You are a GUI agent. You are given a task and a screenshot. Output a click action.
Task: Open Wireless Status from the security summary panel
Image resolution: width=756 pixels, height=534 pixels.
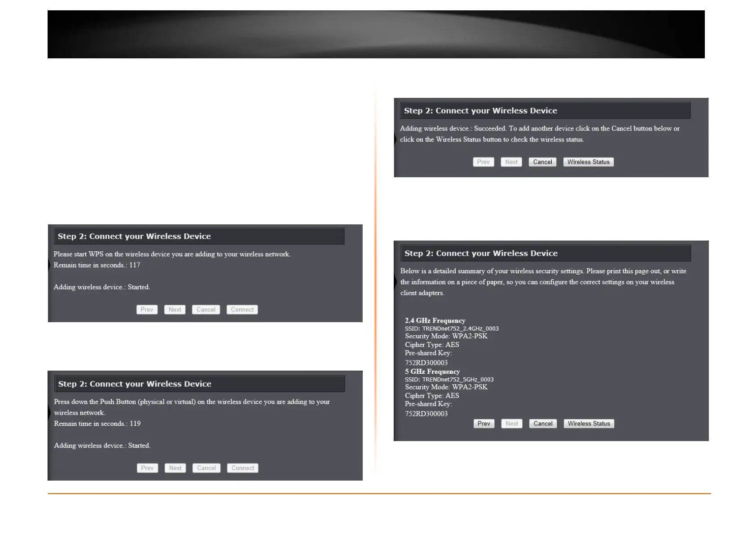(589, 424)
